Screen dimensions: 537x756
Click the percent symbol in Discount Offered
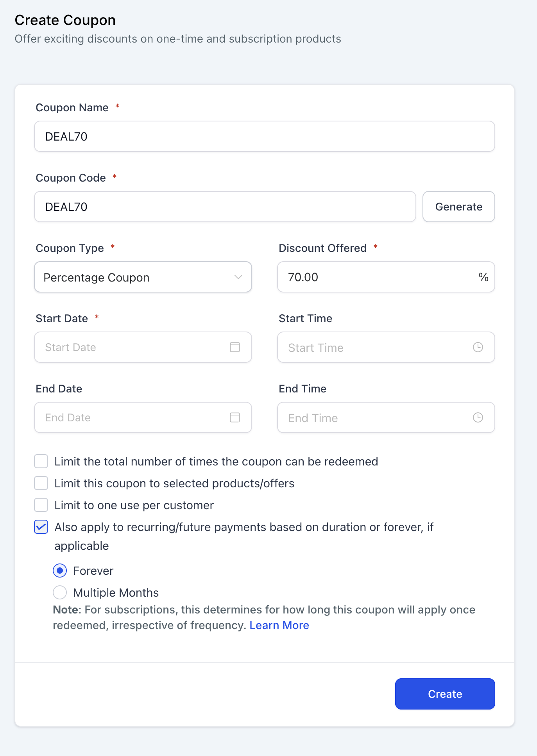pos(483,277)
